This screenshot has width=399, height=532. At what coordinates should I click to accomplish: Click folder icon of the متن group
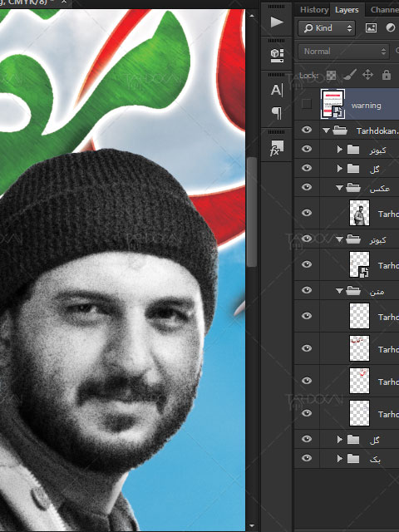point(352,291)
